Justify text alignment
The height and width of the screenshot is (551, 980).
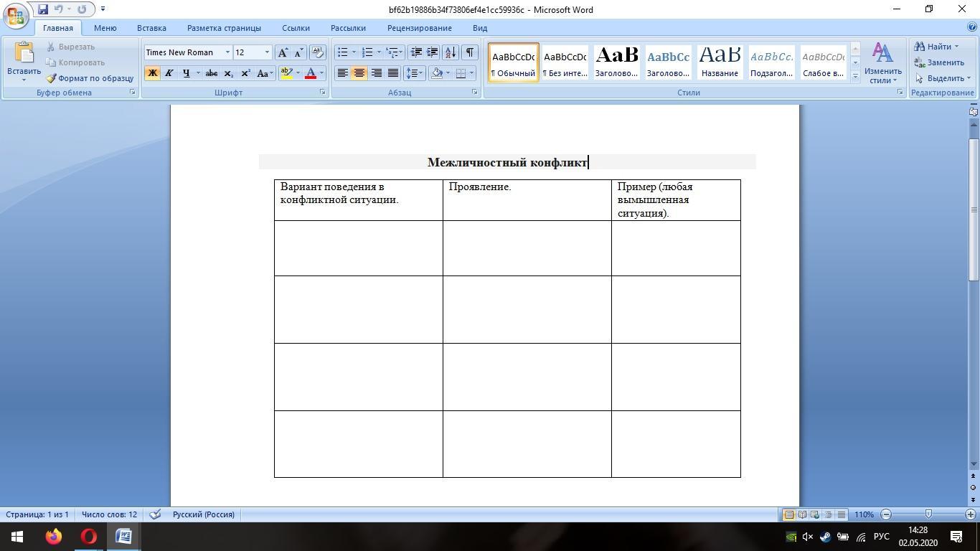392,73
